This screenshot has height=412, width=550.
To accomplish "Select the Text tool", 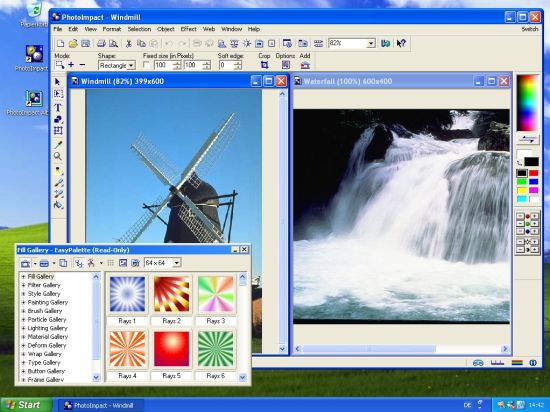I will click(x=58, y=107).
